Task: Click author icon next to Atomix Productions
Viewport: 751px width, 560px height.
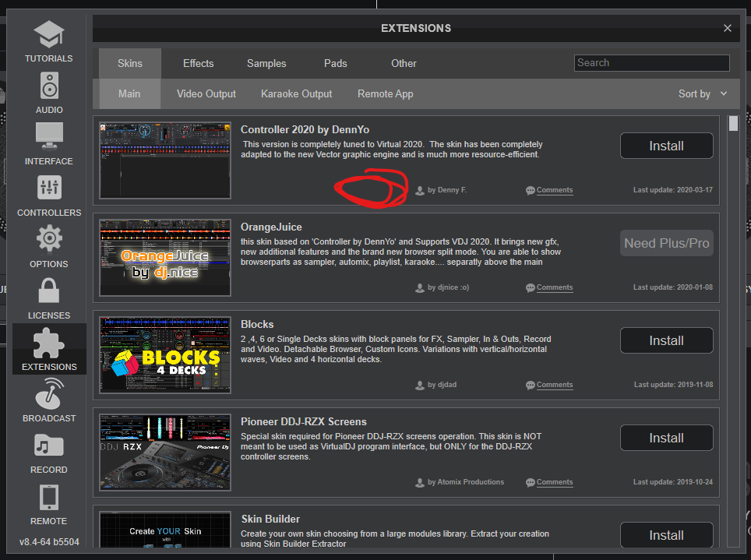Action: coord(420,482)
